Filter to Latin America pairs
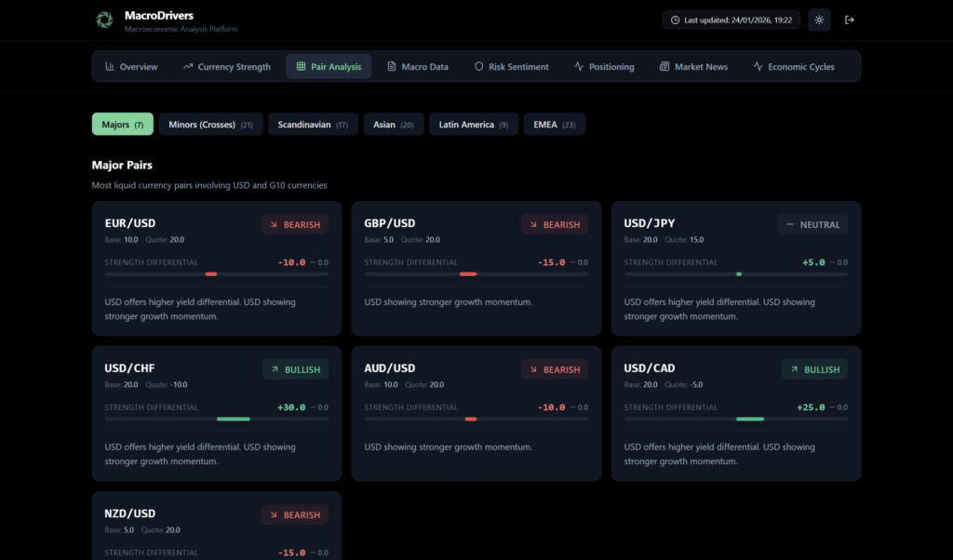 click(474, 125)
